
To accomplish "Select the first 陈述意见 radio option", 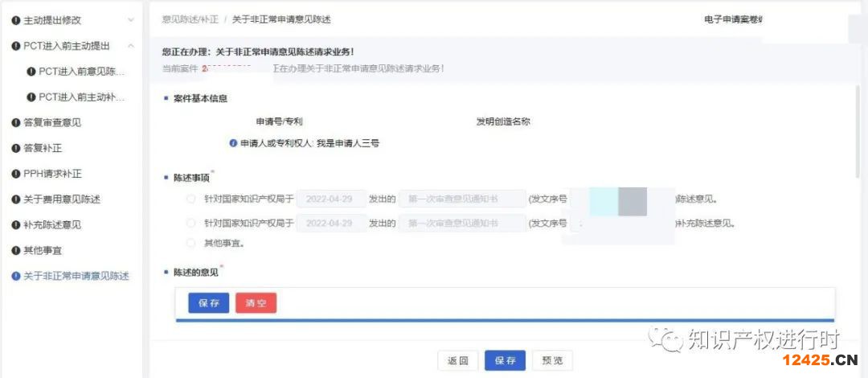I will pyautogui.click(x=190, y=199).
